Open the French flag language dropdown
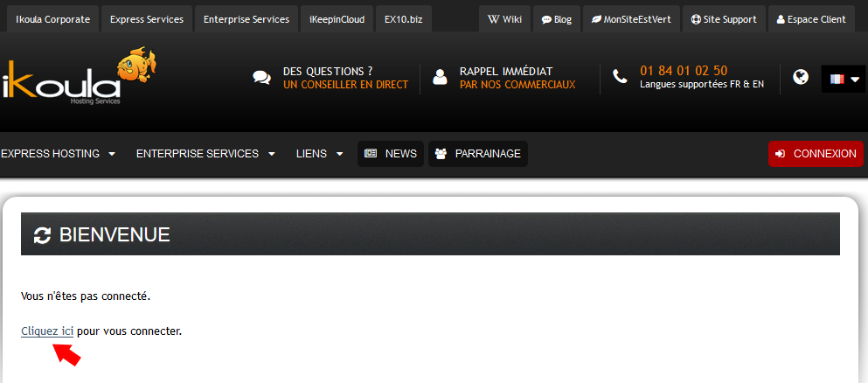Screen dimensions: 868x383 [x=844, y=79]
